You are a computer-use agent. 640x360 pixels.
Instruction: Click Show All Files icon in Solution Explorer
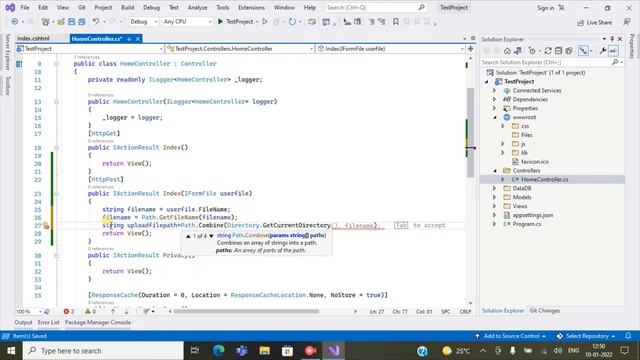point(569,51)
